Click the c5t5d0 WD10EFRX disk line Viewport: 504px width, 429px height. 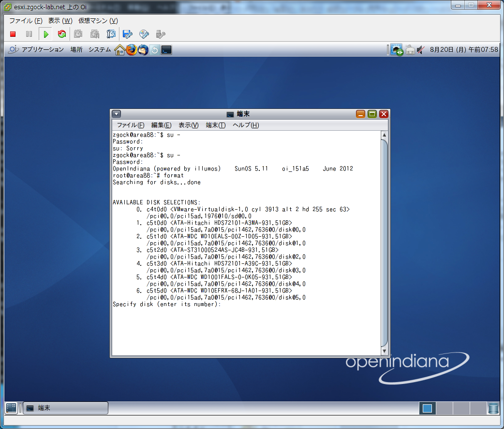click(214, 291)
